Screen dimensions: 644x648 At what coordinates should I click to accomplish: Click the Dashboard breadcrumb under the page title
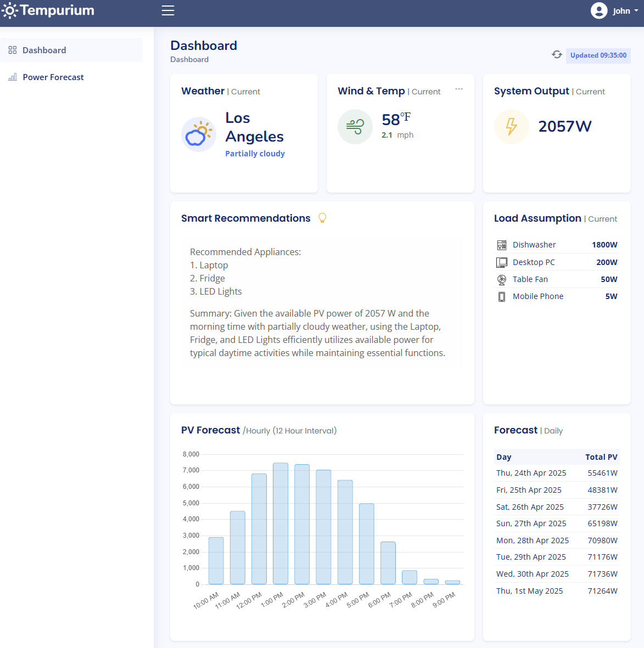[x=189, y=60]
